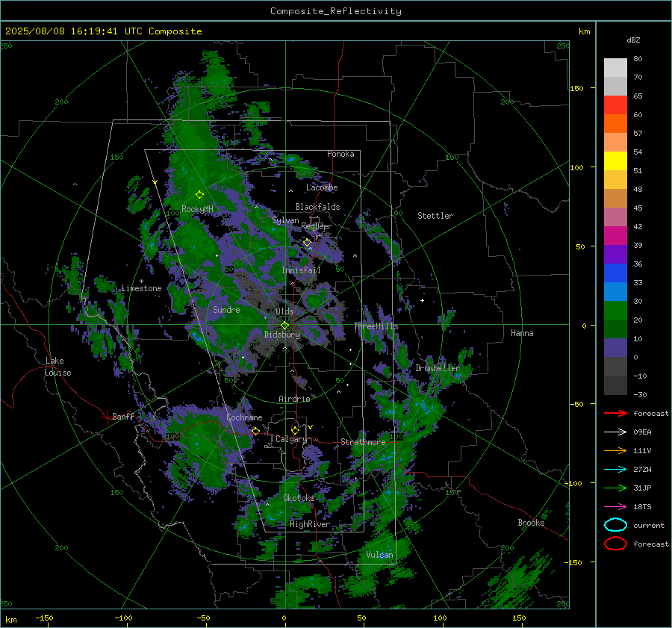Click the Okotoks town label

tap(299, 498)
